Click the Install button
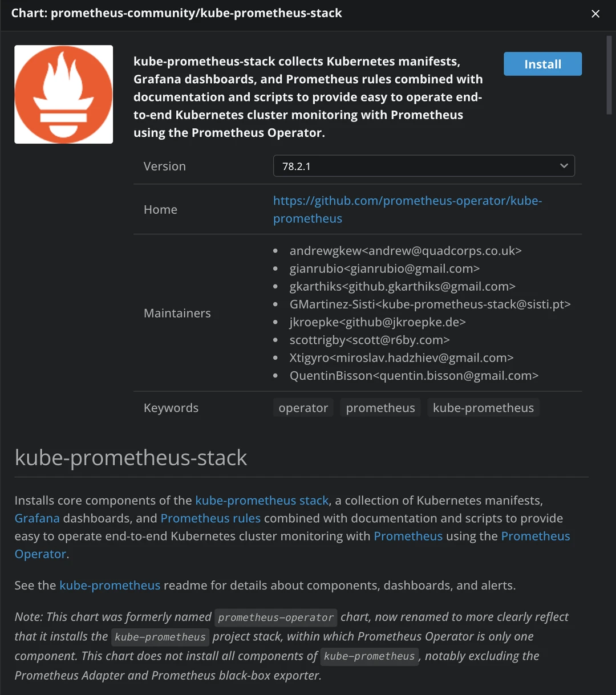616x695 pixels. pyautogui.click(x=542, y=64)
